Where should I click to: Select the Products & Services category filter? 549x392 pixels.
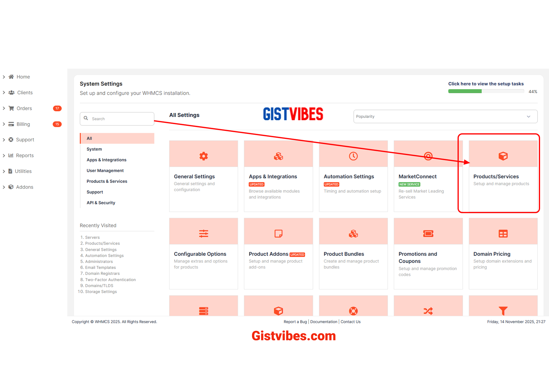107,181
